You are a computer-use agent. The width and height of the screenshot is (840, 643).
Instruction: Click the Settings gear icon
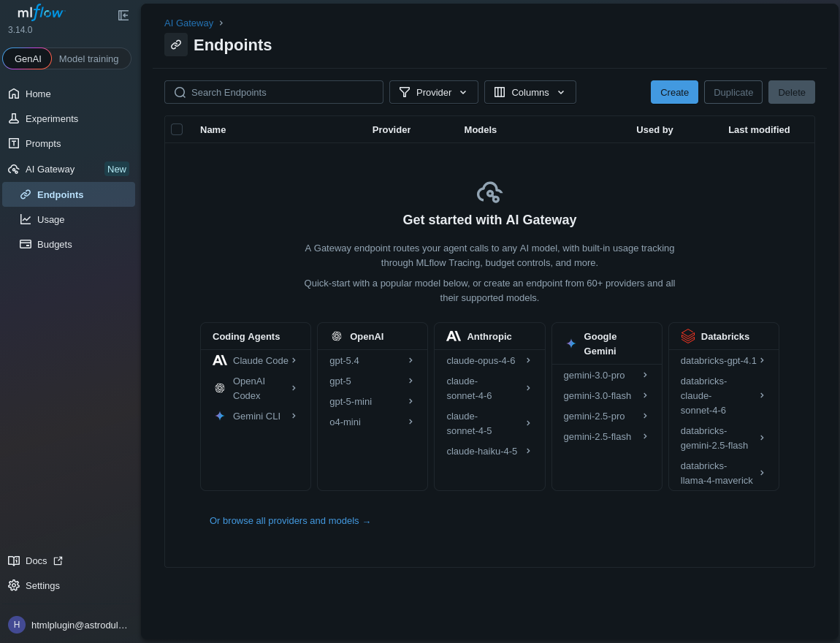click(x=14, y=585)
